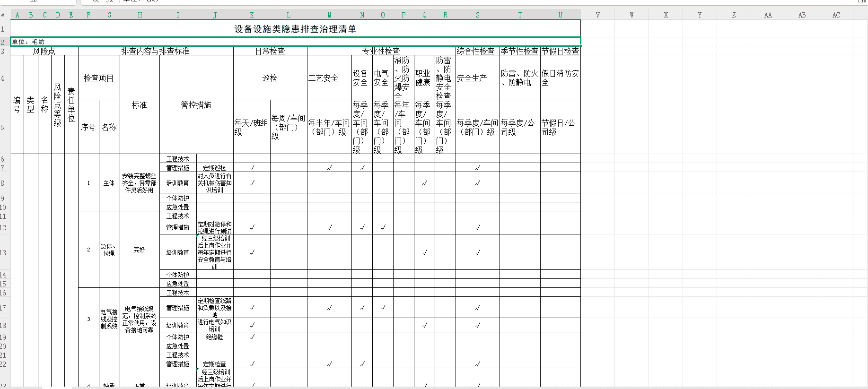Screen dimensions: 868x389
Task: Select column AA header
Action: 768,15
